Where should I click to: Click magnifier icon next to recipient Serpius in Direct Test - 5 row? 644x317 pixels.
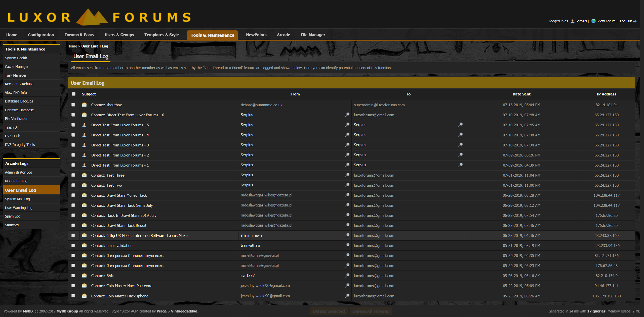click(460, 125)
